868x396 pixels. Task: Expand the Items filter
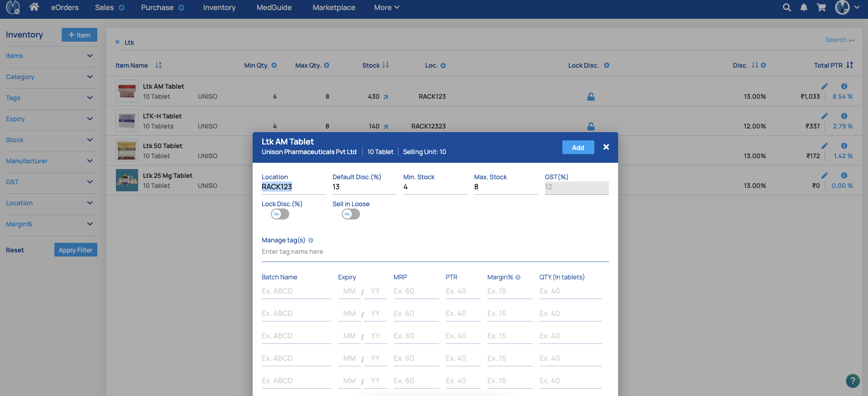pos(90,56)
